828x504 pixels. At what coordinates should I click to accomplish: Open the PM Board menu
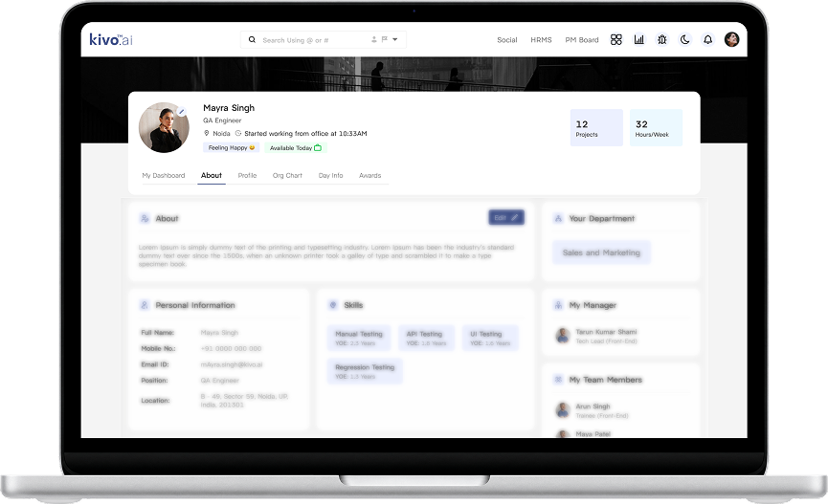point(581,39)
